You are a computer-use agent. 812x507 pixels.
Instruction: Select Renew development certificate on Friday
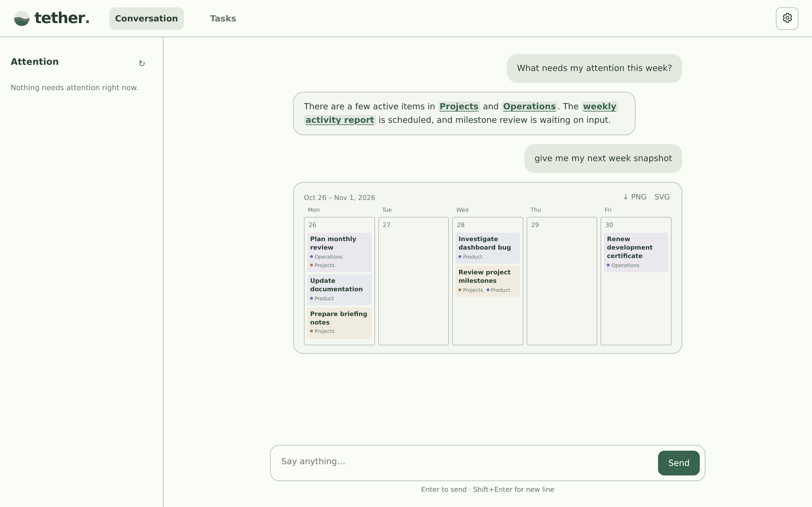[x=636, y=252]
